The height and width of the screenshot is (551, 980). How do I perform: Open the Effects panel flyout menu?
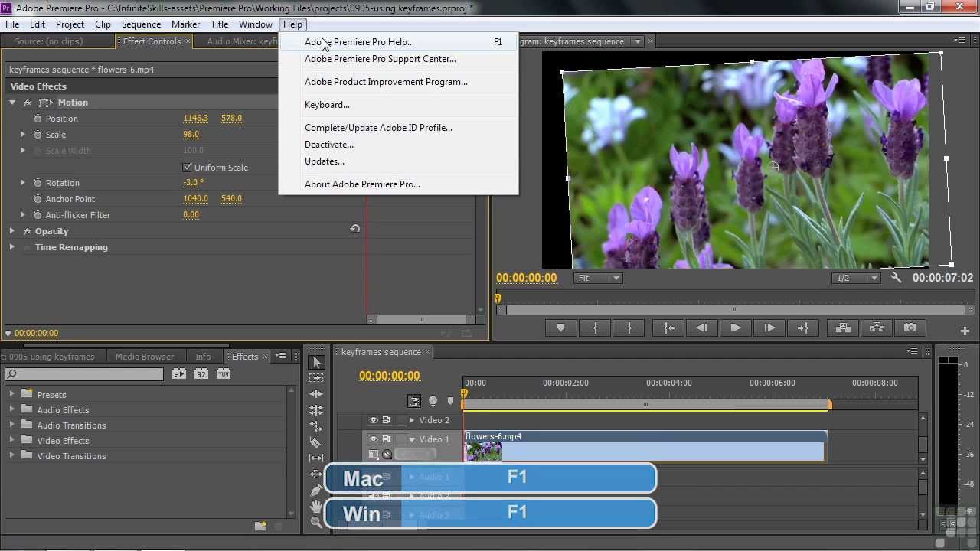coord(281,356)
